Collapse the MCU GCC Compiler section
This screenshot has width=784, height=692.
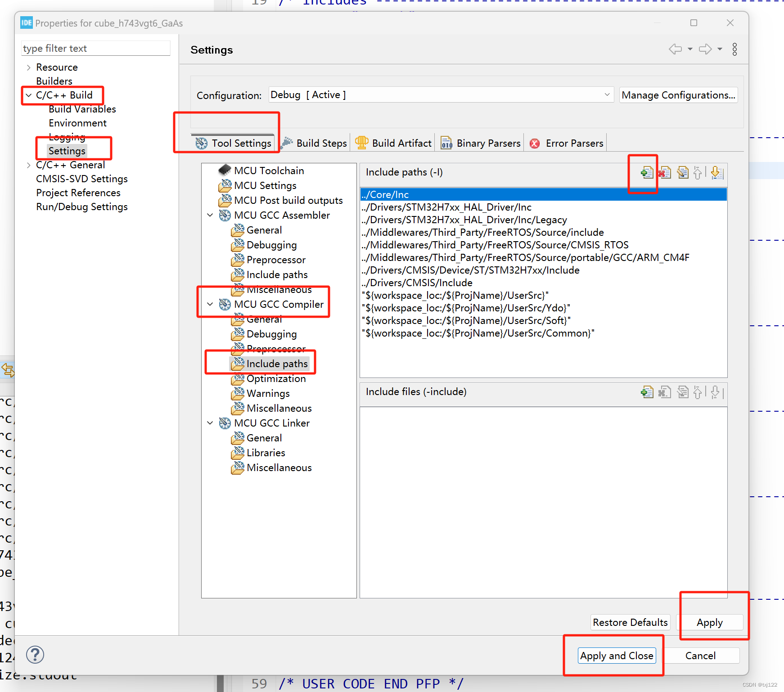click(210, 304)
